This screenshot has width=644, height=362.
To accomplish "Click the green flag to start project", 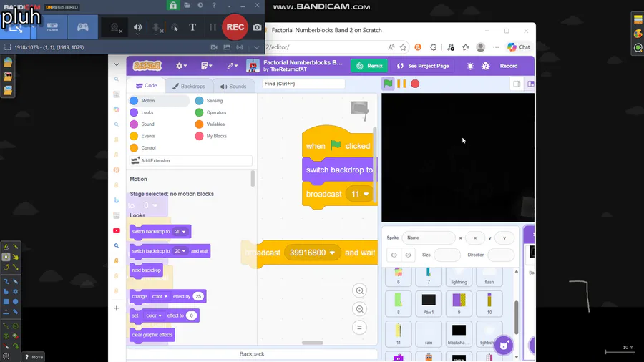I will (388, 84).
